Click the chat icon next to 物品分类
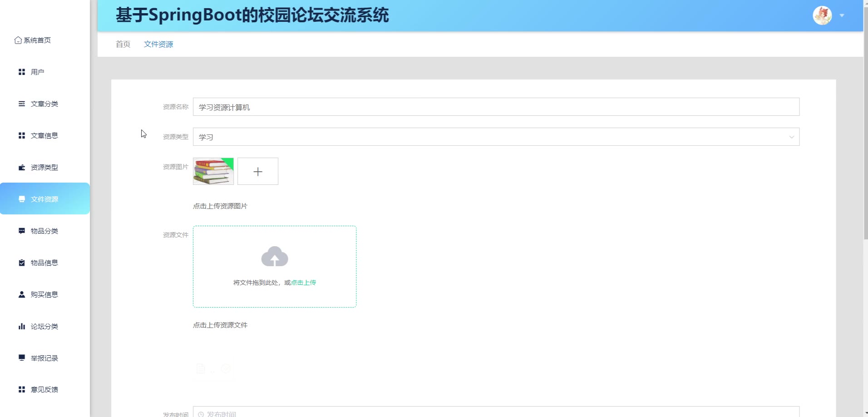The width and height of the screenshot is (868, 417). (x=21, y=231)
